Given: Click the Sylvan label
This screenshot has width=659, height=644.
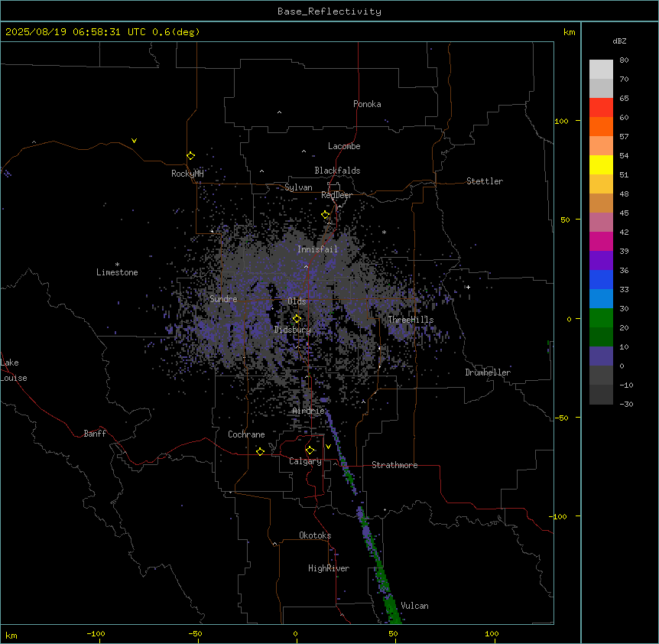Looking at the screenshot, I should (298, 187).
